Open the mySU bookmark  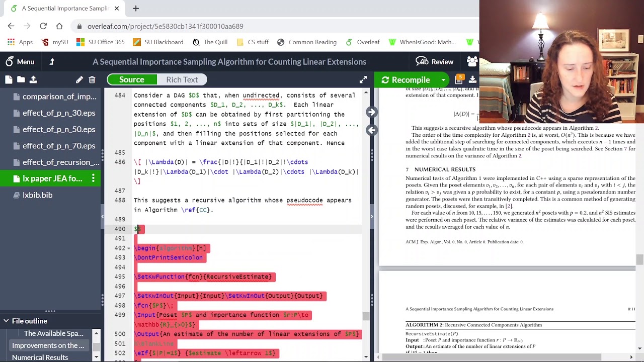[x=55, y=42]
